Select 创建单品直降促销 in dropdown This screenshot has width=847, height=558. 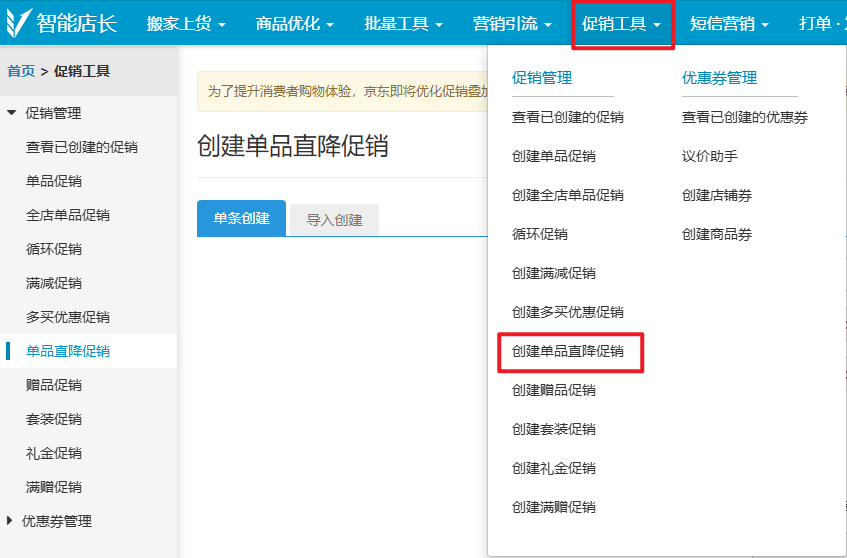[x=568, y=352]
